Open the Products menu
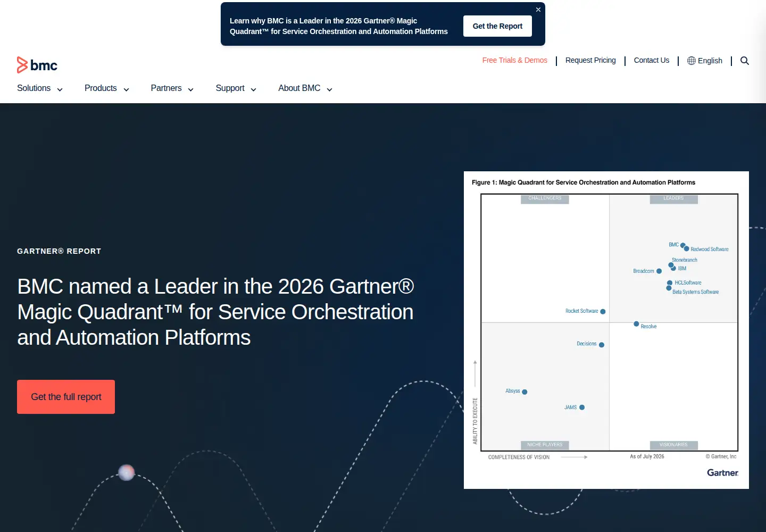 (x=101, y=88)
